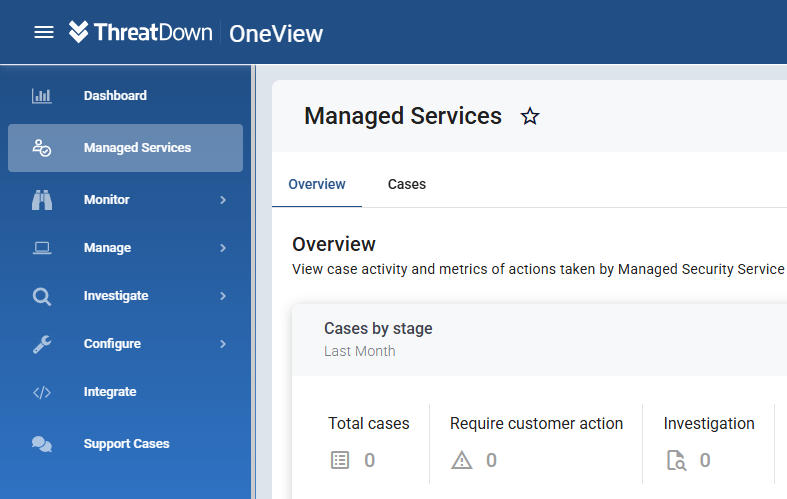Expand the Monitor menu chevron

click(x=223, y=200)
